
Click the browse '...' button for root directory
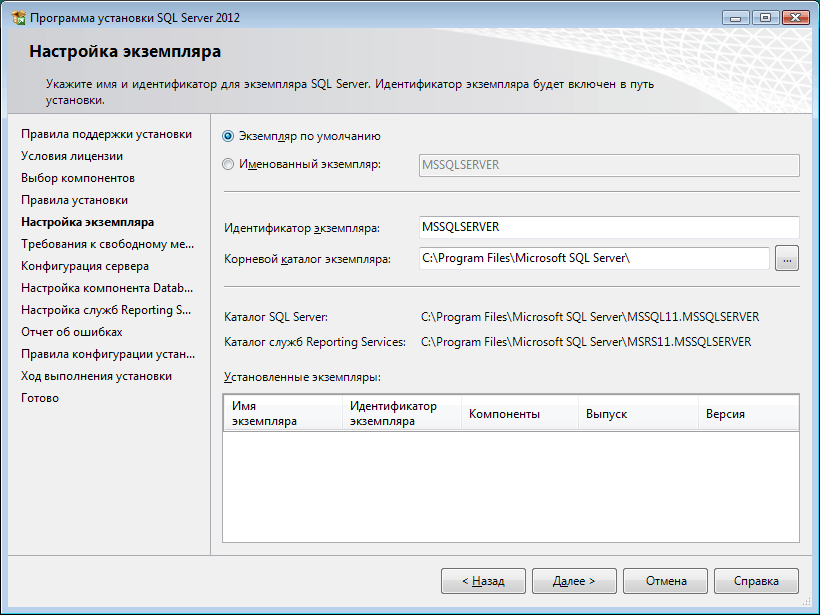coord(787,258)
